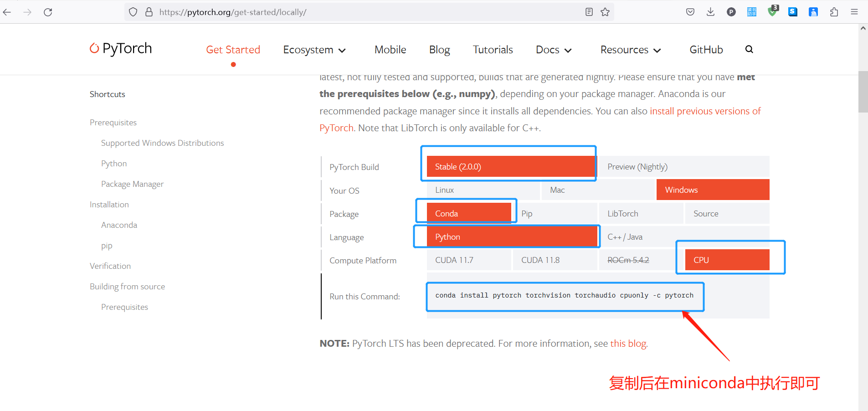The image size is (868, 411).
Task: Click the blue S extension icon
Action: point(793,12)
